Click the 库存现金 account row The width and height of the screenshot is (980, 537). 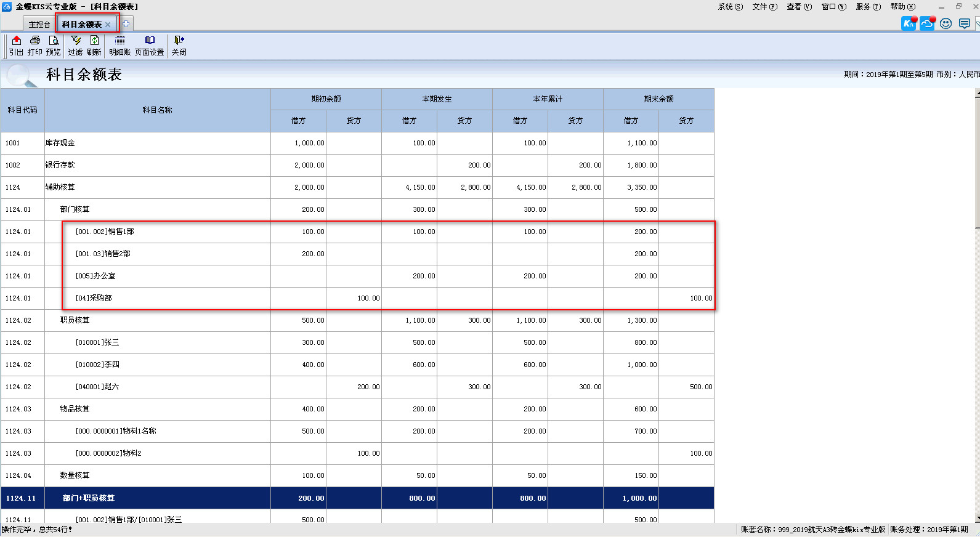(60, 143)
